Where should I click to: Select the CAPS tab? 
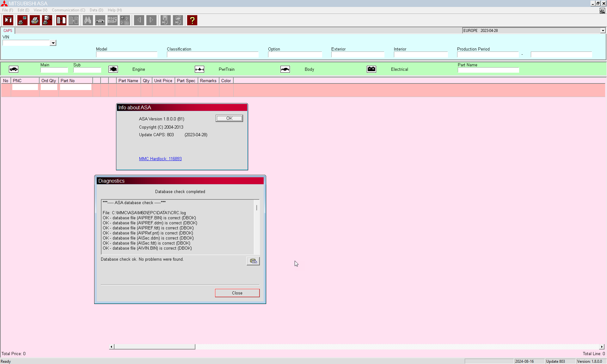click(8, 31)
